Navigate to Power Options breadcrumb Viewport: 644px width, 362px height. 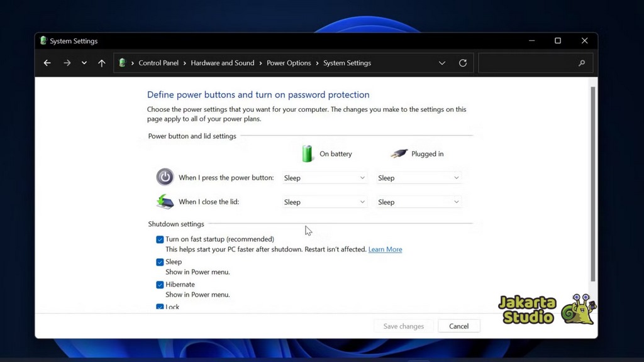click(x=289, y=63)
